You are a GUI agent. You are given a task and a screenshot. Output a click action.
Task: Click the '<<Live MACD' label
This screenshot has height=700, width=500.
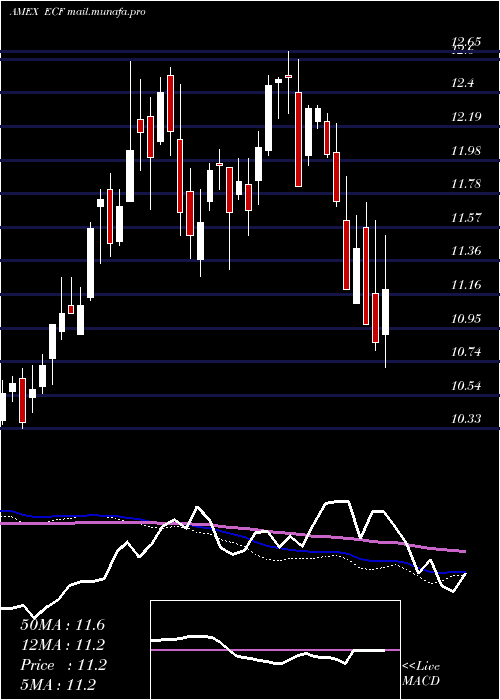421,674
